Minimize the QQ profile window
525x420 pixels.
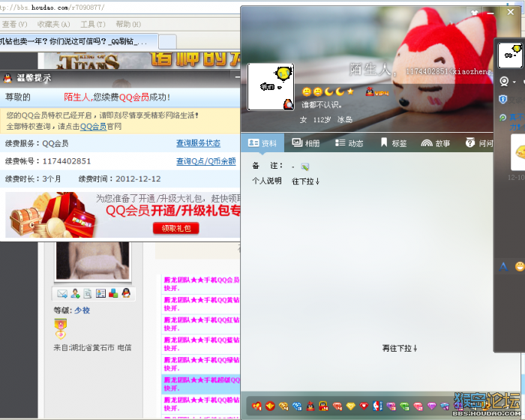pyautogui.click(x=490, y=13)
